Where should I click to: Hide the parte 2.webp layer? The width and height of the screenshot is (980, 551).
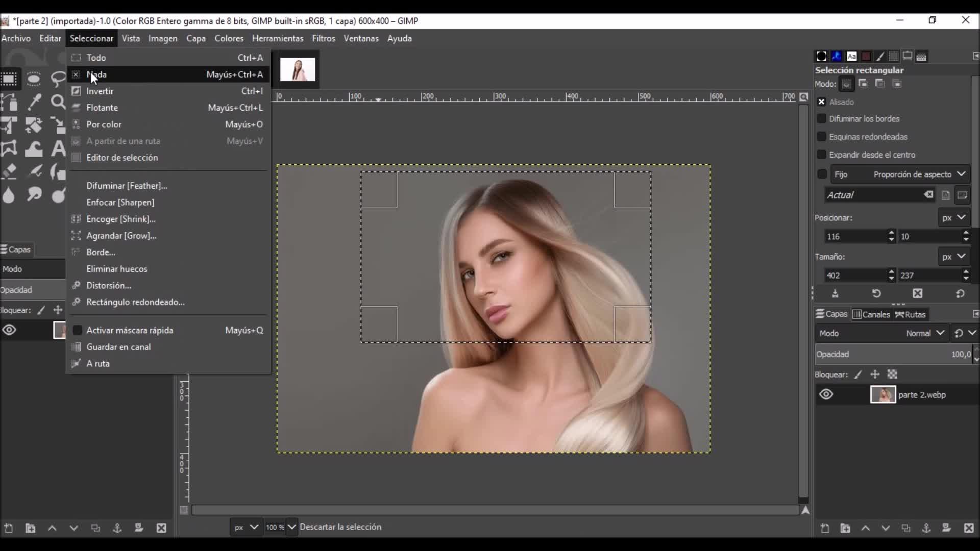click(826, 394)
